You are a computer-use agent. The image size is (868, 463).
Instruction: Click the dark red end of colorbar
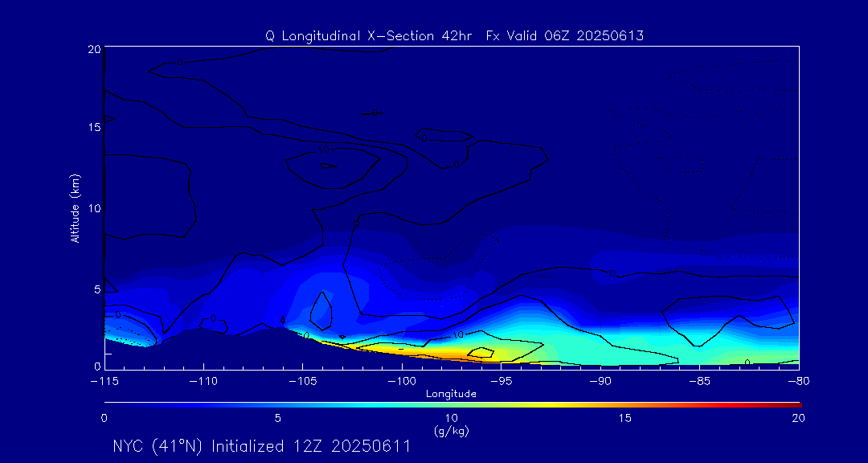792,405
